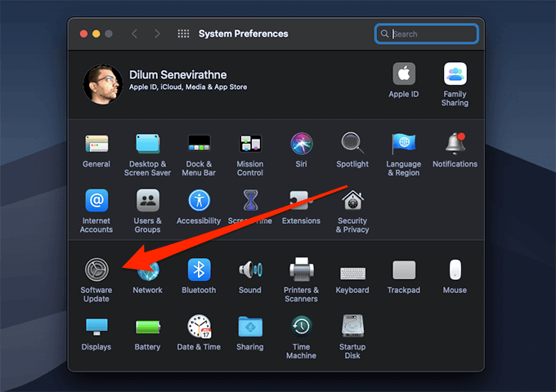The width and height of the screenshot is (556, 392).
Task: Open Printers & Scanners settings
Action: pyautogui.click(x=301, y=270)
